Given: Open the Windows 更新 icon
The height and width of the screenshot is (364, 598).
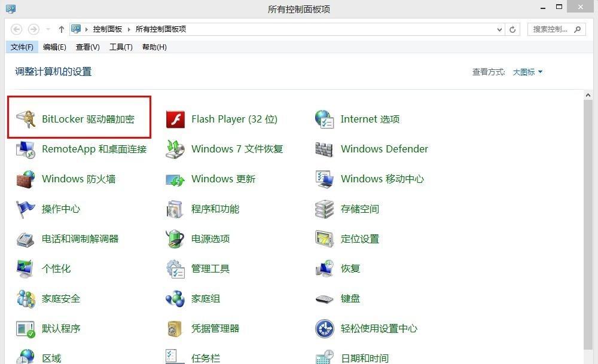Looking at the screenshot, I should tap(175, 179).
